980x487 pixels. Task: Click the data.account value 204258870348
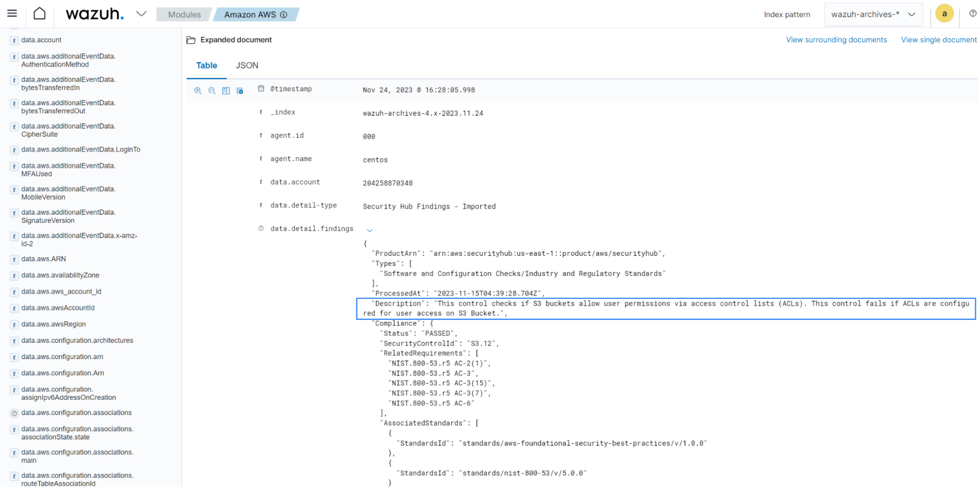pos(387,183)
